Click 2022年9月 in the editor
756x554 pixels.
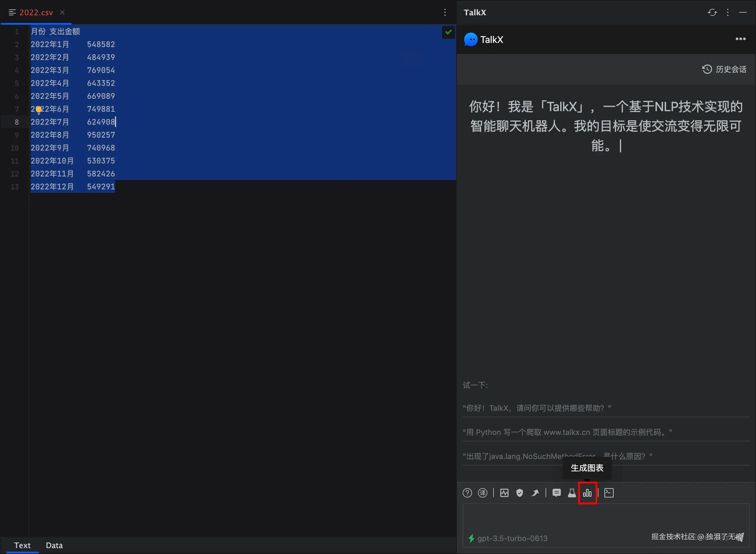pyautogui.click(x=50, y=148)
